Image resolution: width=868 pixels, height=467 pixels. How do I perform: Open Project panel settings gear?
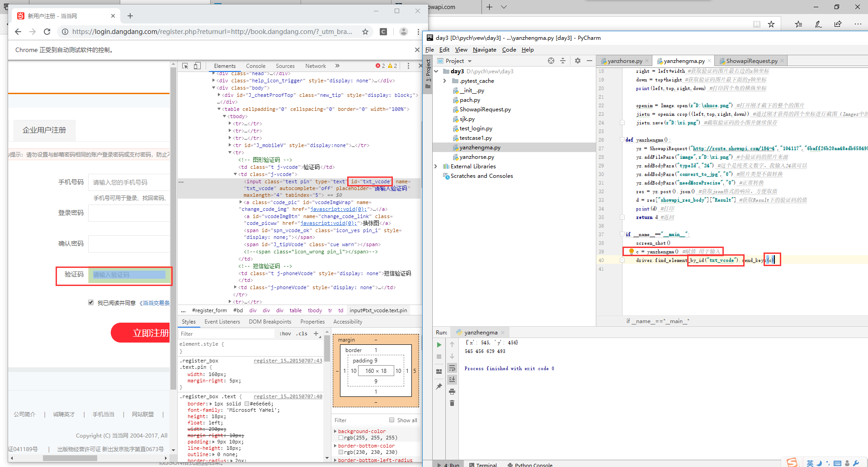point(578,61)
